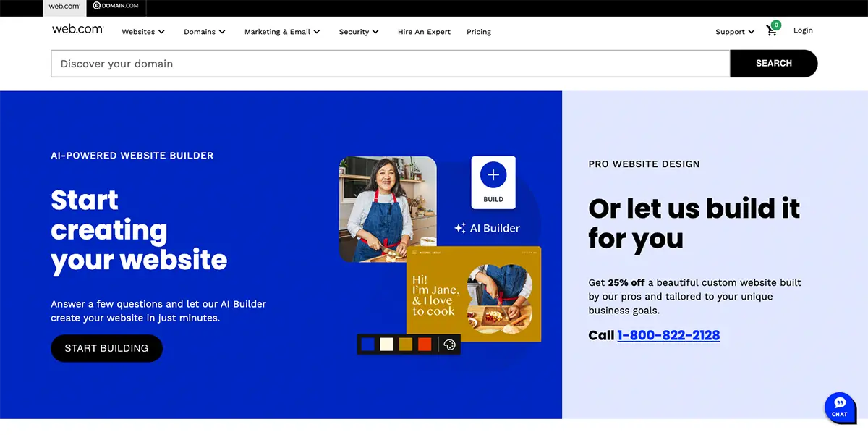Click the color palette icon
The height and width of the screenshot is (435, 868).
click(449, 345)
